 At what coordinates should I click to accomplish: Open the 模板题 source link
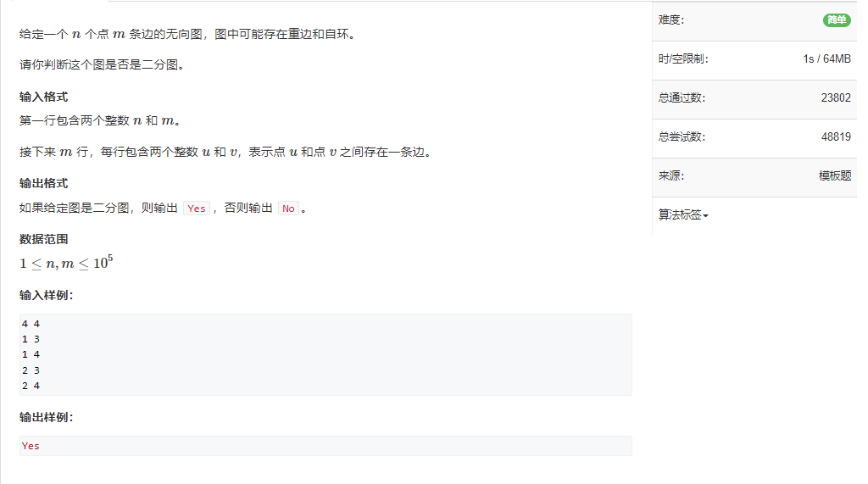[x=835, y=175]
